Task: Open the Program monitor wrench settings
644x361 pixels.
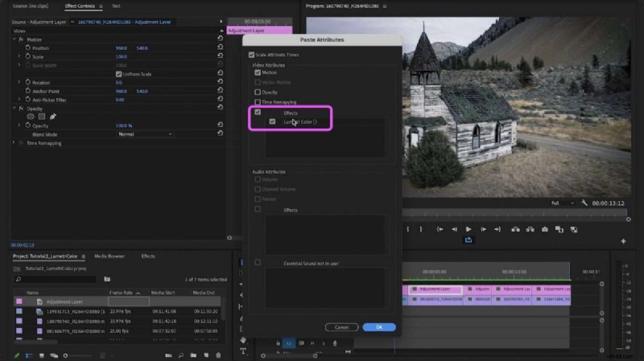Action: tap(584, 203)
